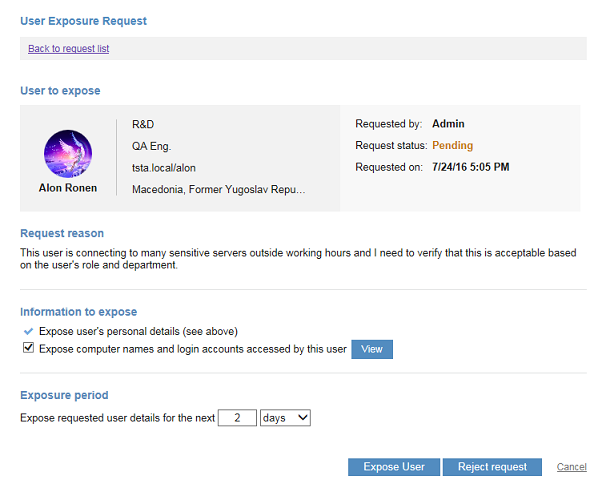This screenshot has width=606, height=496.
Task: Click the QA Eng. role text
Action: (x=152, y=146)
